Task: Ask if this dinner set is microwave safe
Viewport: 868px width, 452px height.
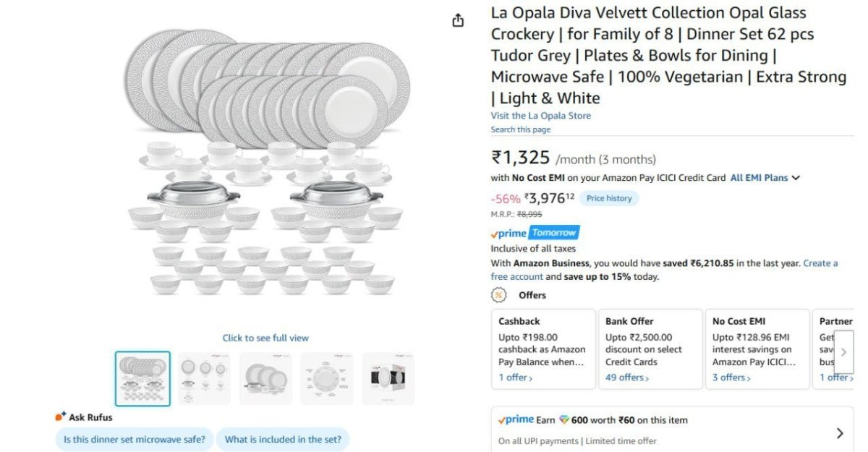Action: pos(135,439)
